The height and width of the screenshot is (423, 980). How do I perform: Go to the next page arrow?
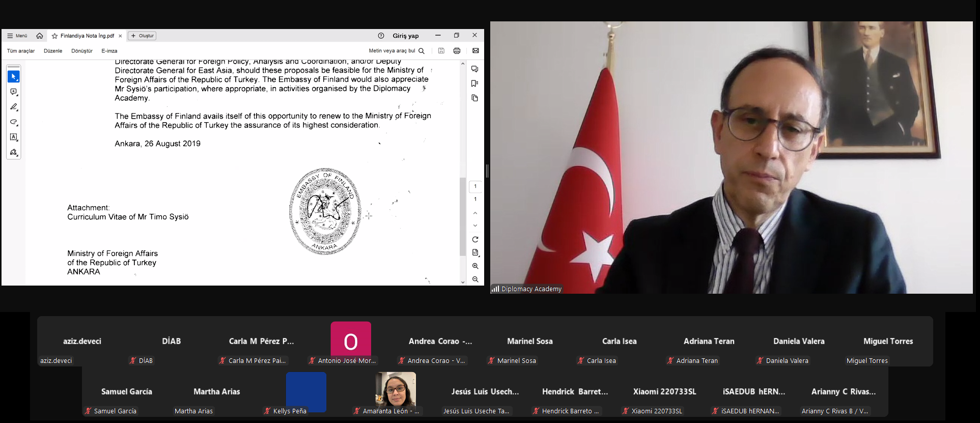coord(475,225)
